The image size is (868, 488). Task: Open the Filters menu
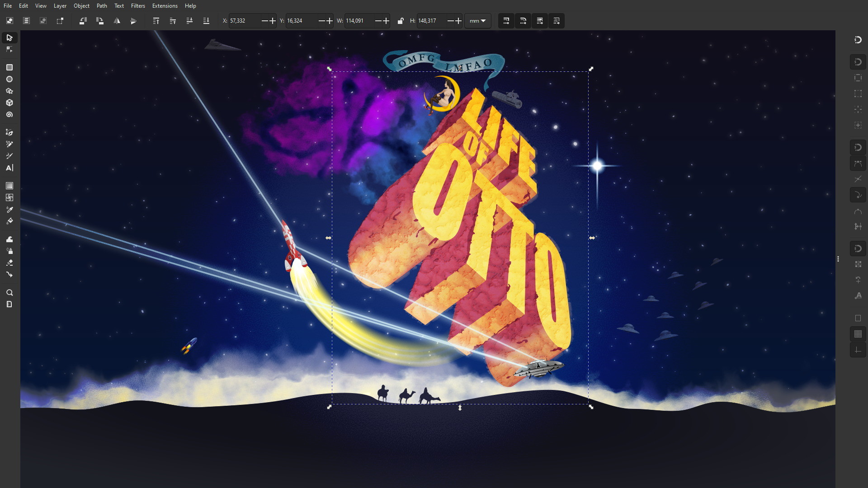coord(138,6)
